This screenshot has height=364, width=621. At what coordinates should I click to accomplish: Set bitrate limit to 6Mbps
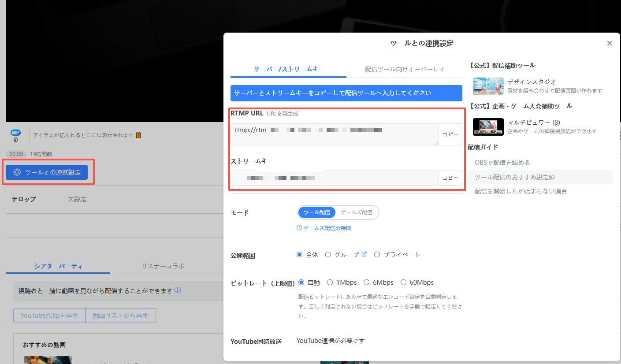[367, 282]
